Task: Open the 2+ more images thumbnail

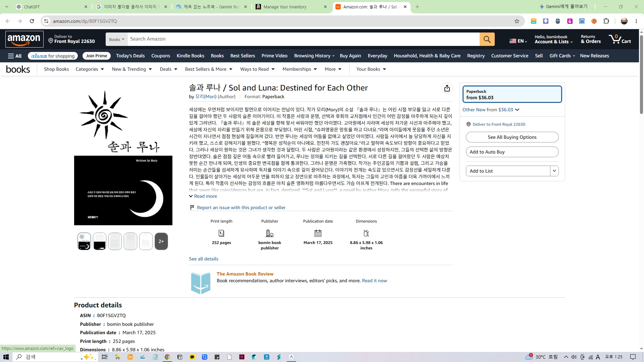Action: (161, 241)
